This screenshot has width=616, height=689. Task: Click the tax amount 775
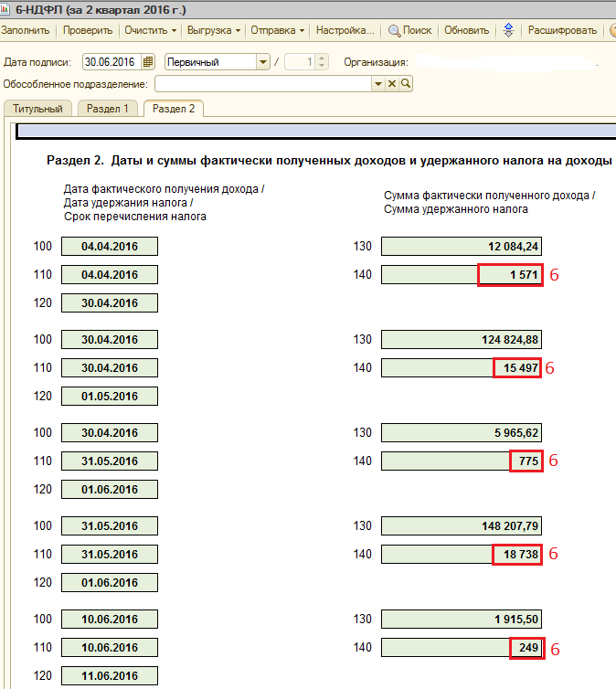(x=462, y=461)
